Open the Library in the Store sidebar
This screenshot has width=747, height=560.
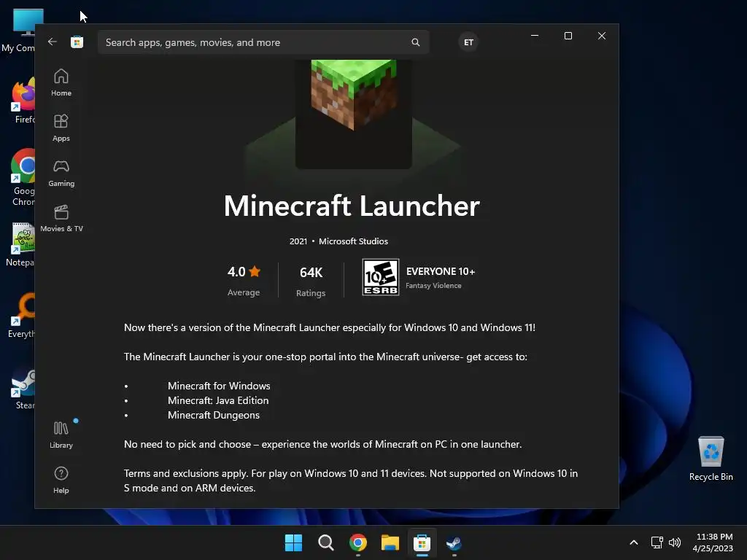pos(61,435)
